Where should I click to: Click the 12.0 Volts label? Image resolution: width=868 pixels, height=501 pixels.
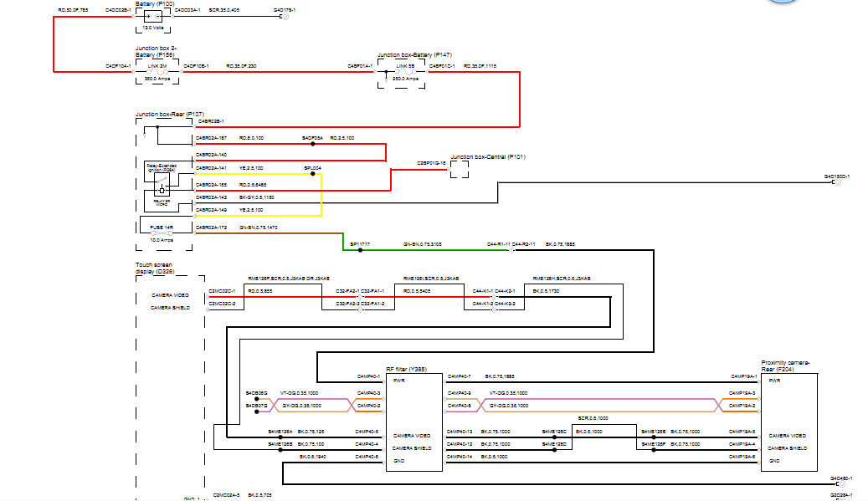pos(153,28)
